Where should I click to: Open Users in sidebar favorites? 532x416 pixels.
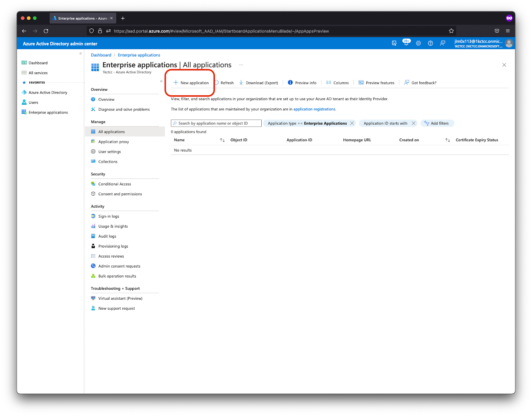point(30,102)
